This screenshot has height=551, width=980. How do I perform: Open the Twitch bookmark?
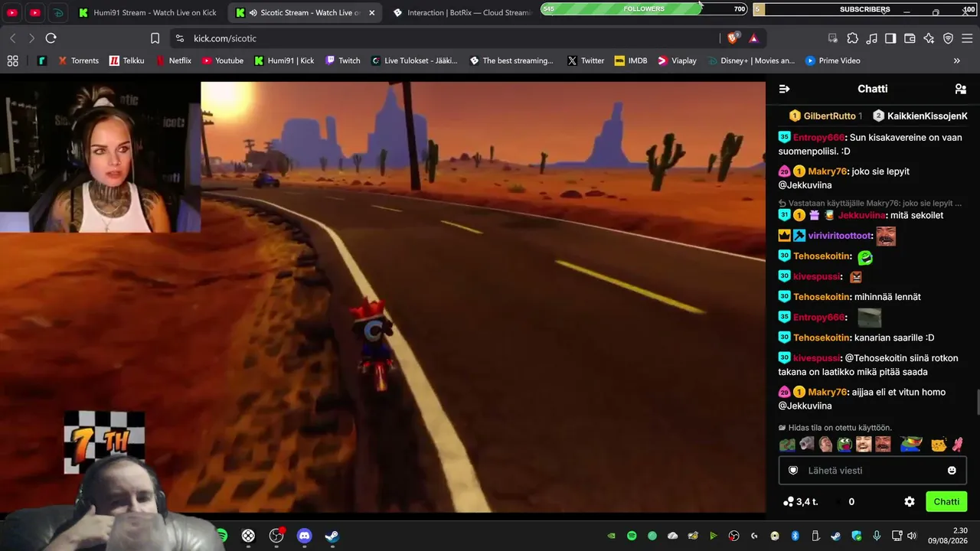[x=342, y=60]
